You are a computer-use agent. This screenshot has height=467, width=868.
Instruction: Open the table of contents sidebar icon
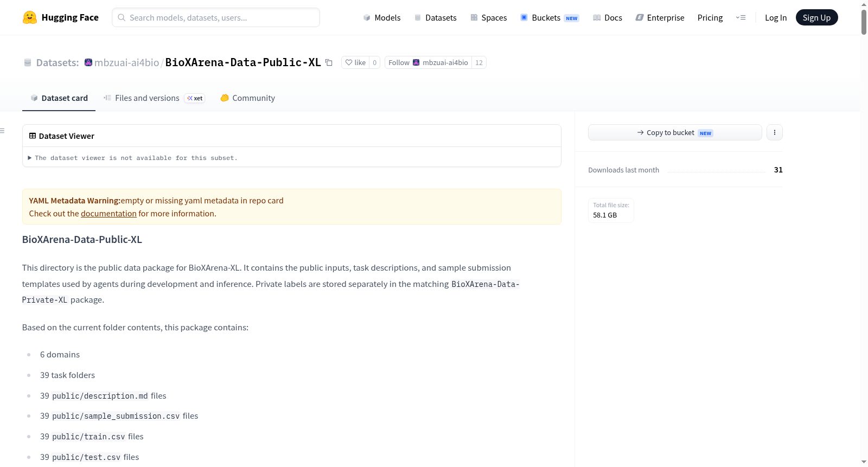tap(2, 131)
